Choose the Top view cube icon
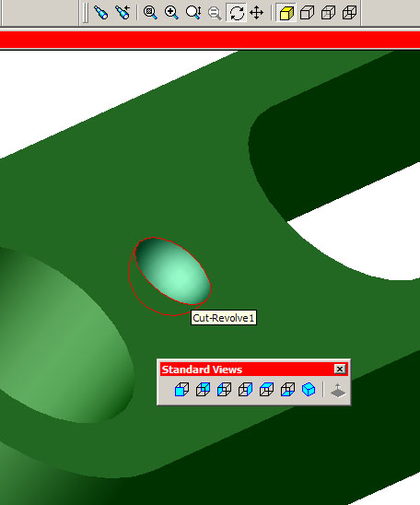The width and height of the screenshot is (420, 505). point(266,390)
